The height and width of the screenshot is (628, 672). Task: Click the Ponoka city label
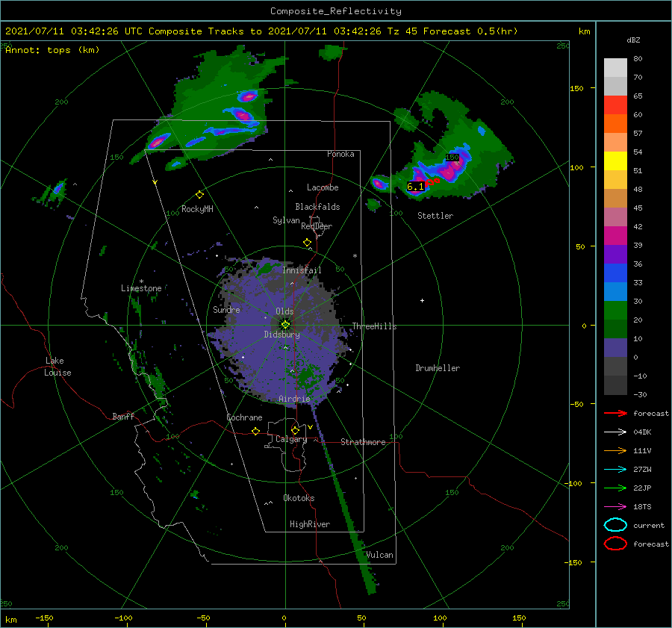click(340, 154)
